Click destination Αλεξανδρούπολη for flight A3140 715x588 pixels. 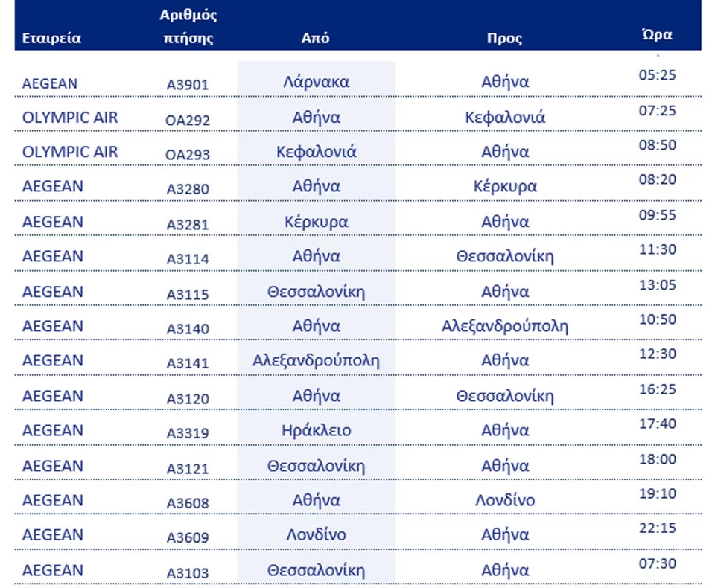tap(505, 326)
